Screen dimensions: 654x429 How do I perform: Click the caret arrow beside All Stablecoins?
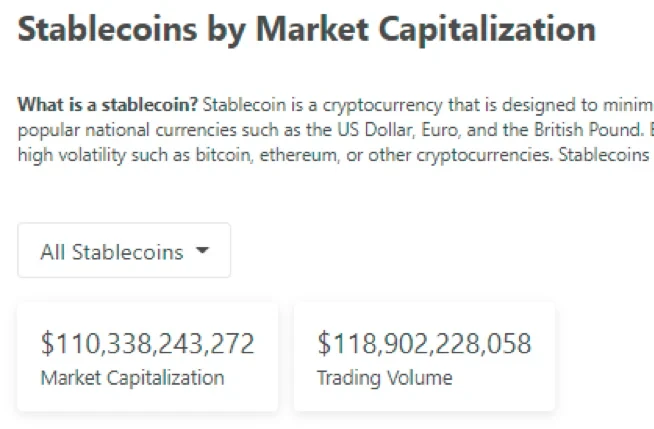click(202, 251)
